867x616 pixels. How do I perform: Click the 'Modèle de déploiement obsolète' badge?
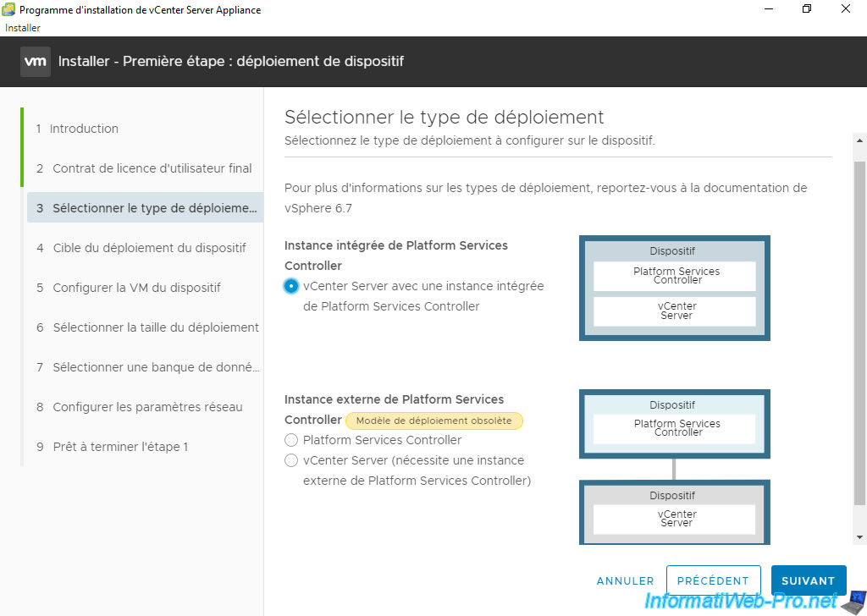click(434, 421)
